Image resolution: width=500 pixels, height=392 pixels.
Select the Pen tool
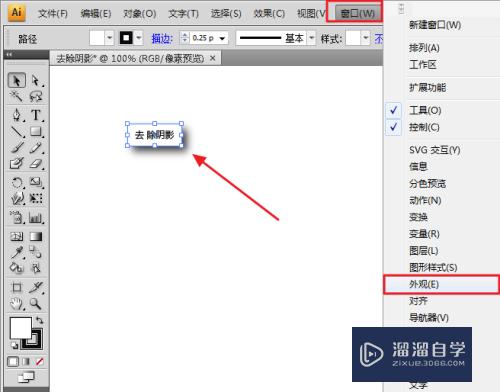tap(17, 115)
